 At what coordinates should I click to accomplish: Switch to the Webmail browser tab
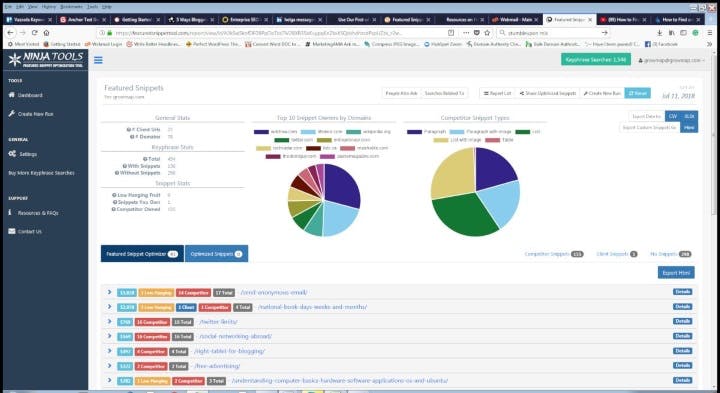(514, 20)
